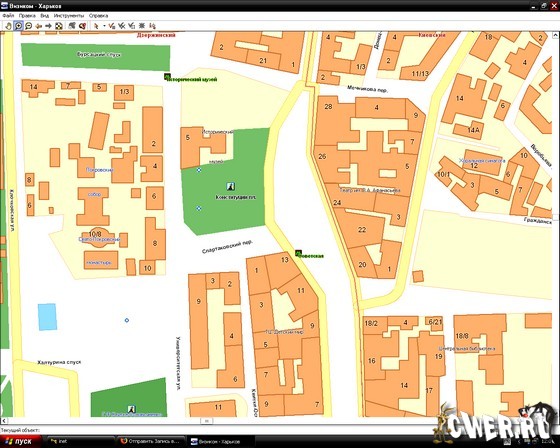This screenshot has width=560, height=448.
Task: Click the gray map layers toolbar icon
Action: coord(72,26)
